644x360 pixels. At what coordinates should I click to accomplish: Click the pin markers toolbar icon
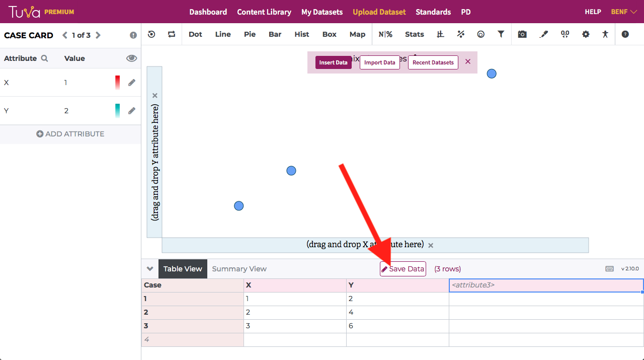coord(565,34)
